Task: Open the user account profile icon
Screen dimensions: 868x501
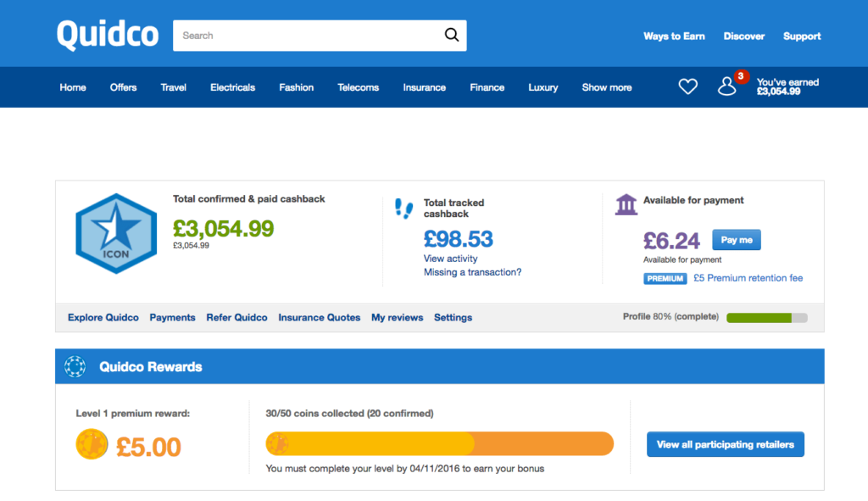Action: pyautogui.click(x=726, y=86)
